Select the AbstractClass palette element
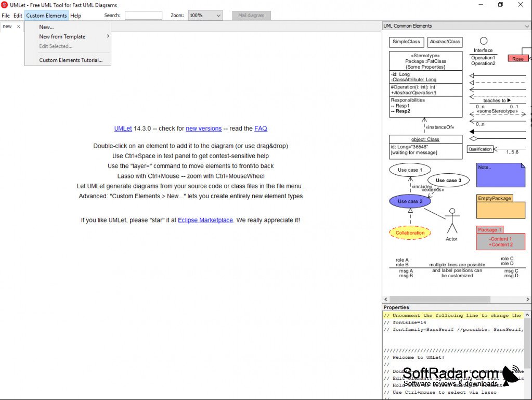The image size is (532, 400). point(445,42)
